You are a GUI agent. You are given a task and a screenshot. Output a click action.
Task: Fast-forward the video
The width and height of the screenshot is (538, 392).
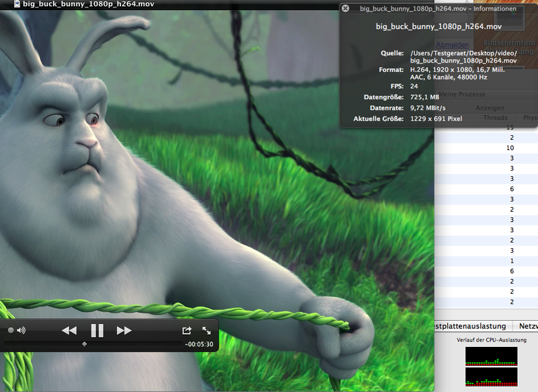point(124,331)
